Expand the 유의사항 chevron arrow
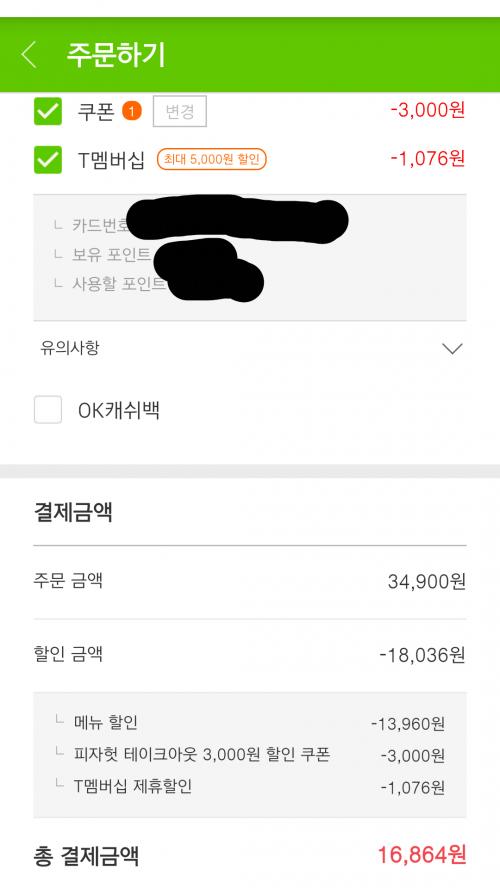Viewport: 500px width, 888px height. click(452, 348)
